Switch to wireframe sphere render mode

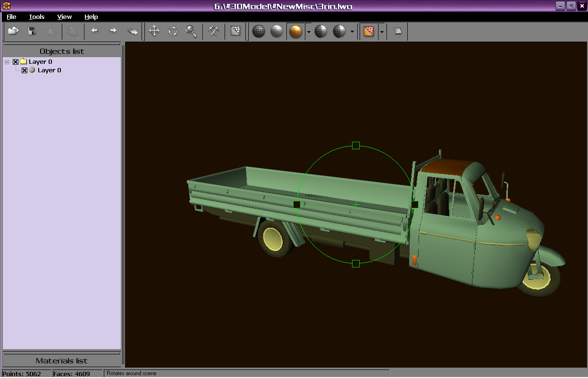259,32
